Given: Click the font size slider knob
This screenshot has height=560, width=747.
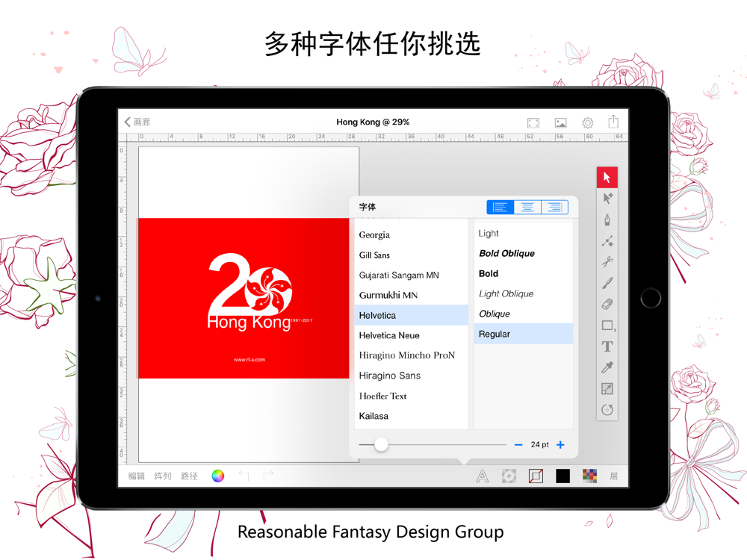Looking at the screenshot, I should pyautogui.click(x=381, y=445).
